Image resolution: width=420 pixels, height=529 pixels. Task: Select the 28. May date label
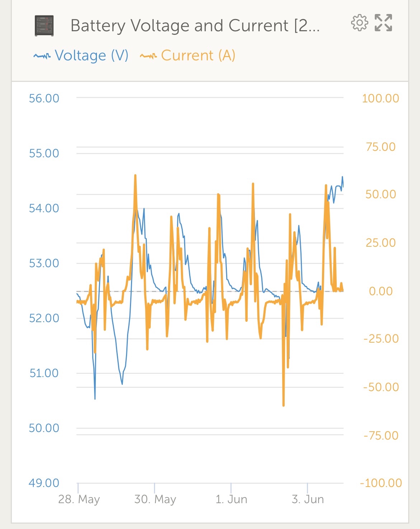click(x=79, y=499)
